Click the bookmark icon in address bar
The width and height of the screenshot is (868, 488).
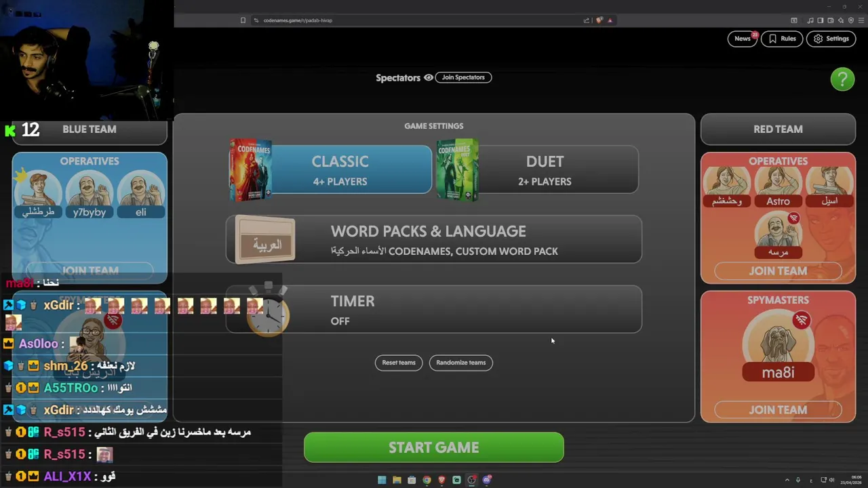tap(243, 20)
